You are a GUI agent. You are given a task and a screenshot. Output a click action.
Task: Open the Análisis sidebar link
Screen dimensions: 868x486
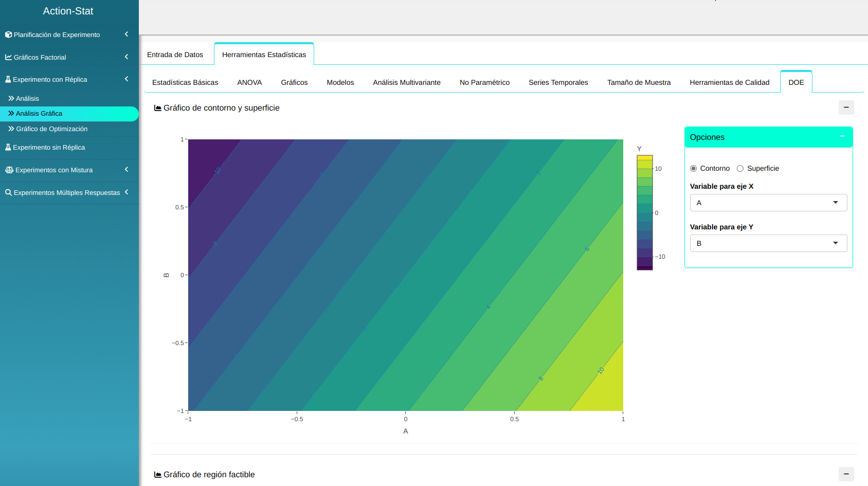[27, 99]
